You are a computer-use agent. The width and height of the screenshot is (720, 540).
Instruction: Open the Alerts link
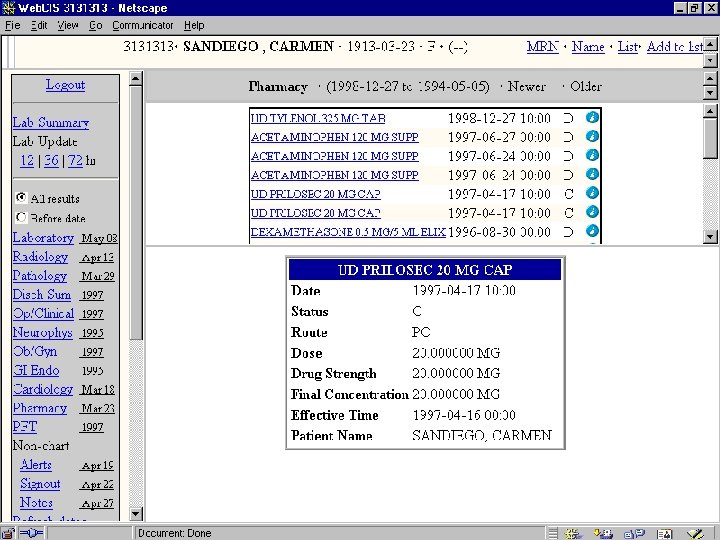point(36,465)
